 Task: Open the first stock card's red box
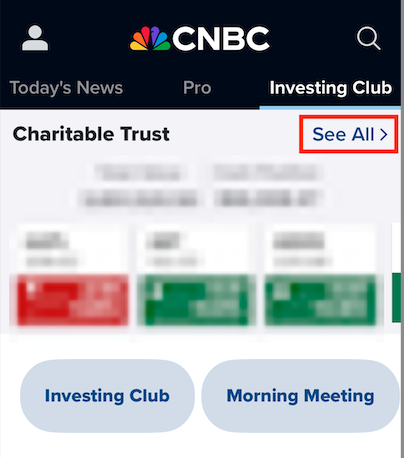72,299
